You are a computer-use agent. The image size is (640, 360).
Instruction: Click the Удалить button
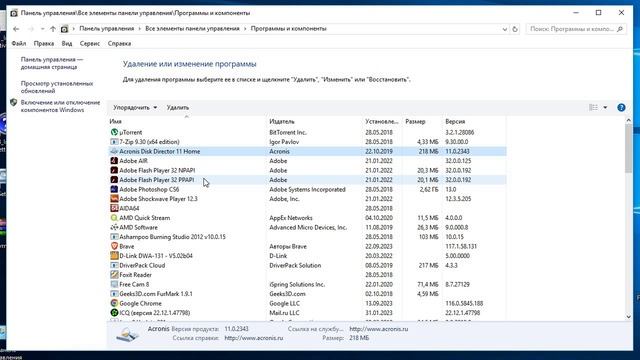[x=178, y=107]
